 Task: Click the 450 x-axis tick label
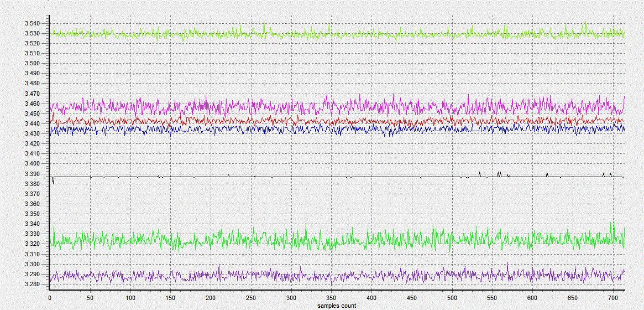[x=412, y=298]
